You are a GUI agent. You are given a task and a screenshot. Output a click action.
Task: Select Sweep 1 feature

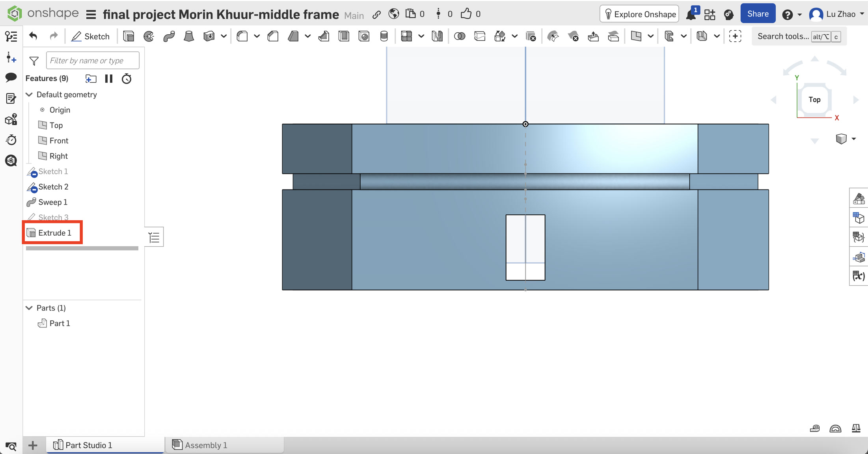(x=53, y=202)
